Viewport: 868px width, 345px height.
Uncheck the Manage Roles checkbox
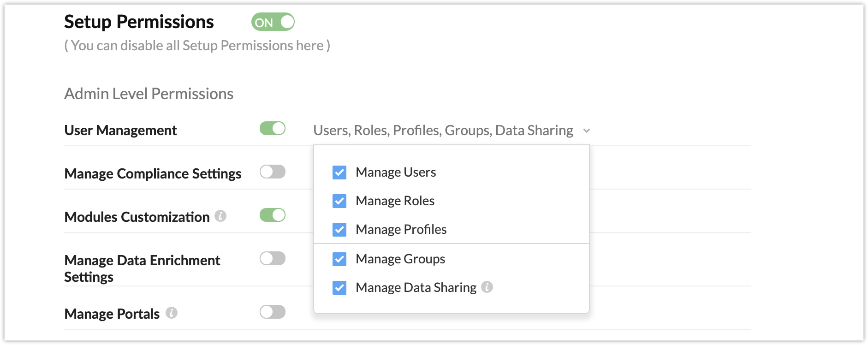339,201
